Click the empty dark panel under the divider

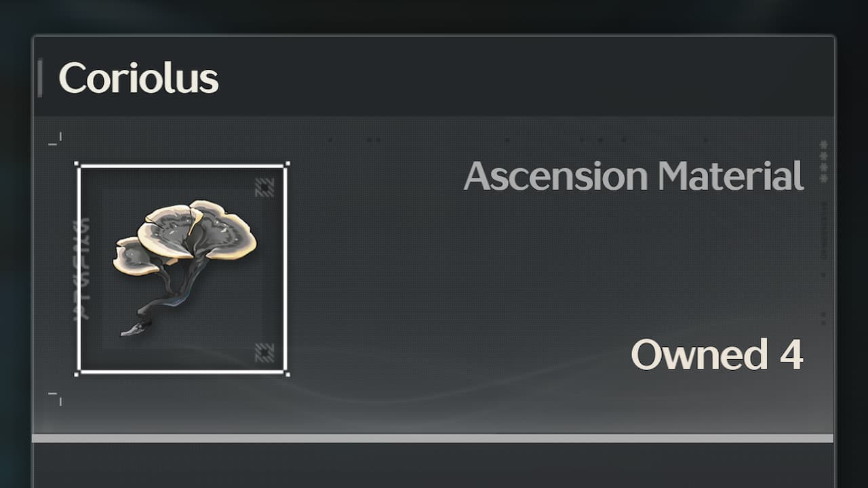click(434, 466)
